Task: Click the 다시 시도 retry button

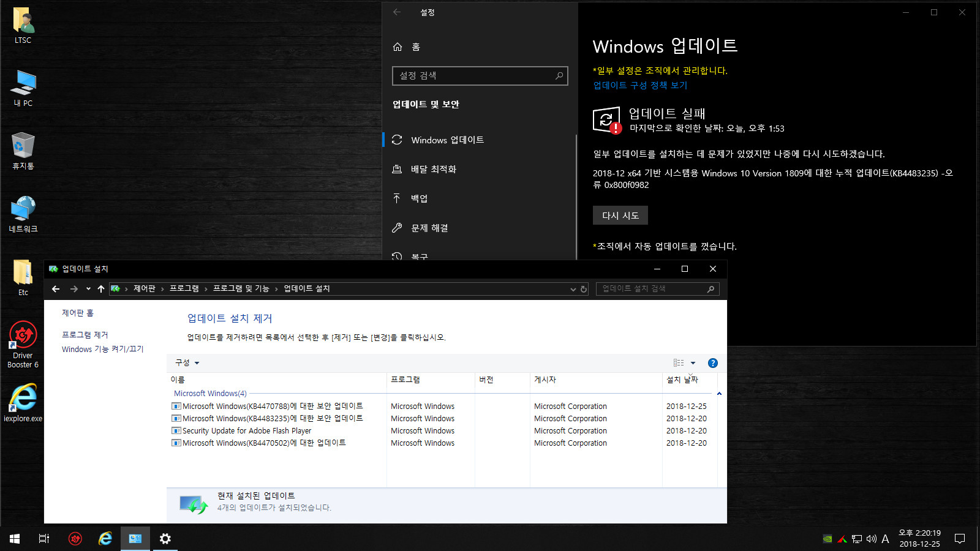Action: 620,216
